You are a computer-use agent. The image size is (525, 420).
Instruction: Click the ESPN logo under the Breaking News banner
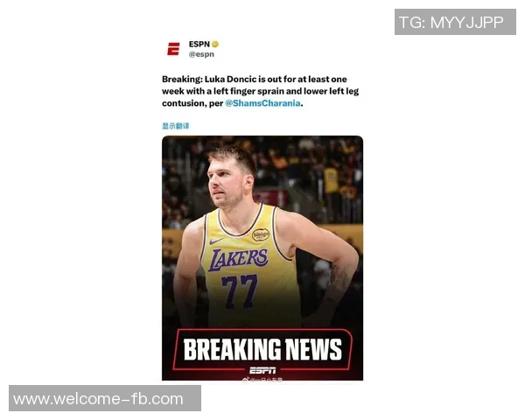tap(262, 370)
